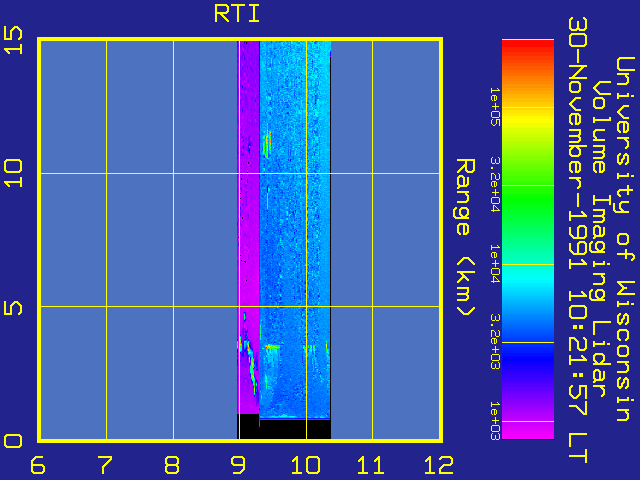Click the University of Wisconsin text

[x=625, y=239]
